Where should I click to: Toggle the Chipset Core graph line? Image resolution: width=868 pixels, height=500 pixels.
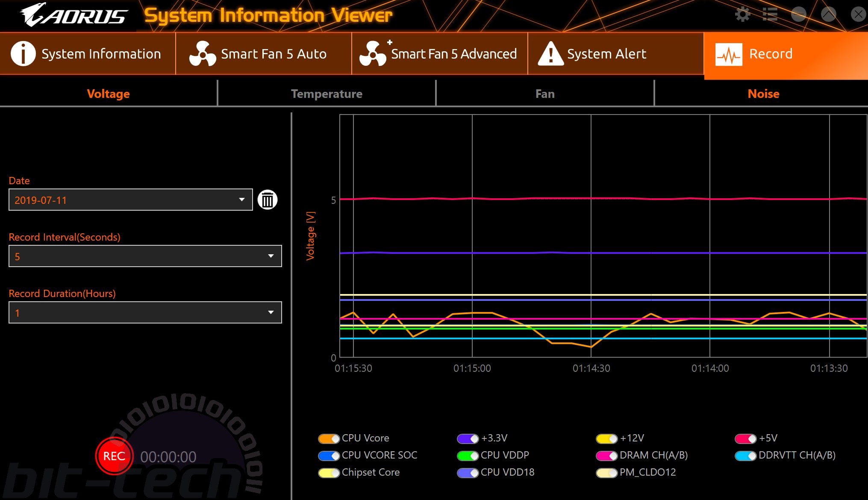tap(329, 473)
